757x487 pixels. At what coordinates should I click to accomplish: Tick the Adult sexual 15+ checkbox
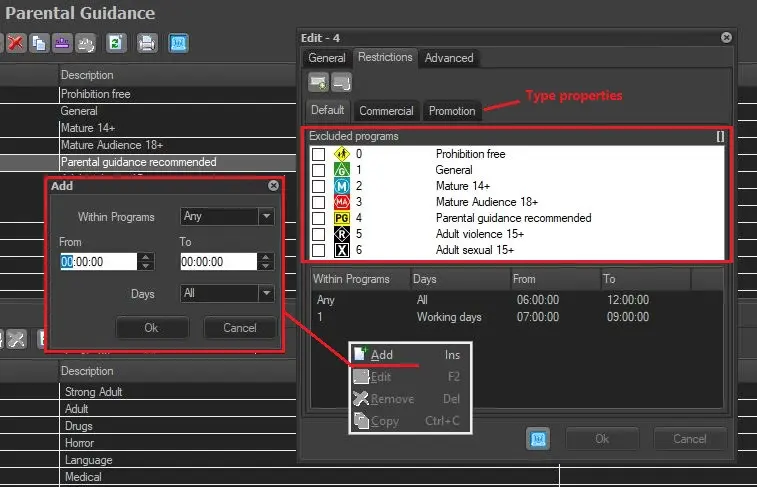[318, 250]
